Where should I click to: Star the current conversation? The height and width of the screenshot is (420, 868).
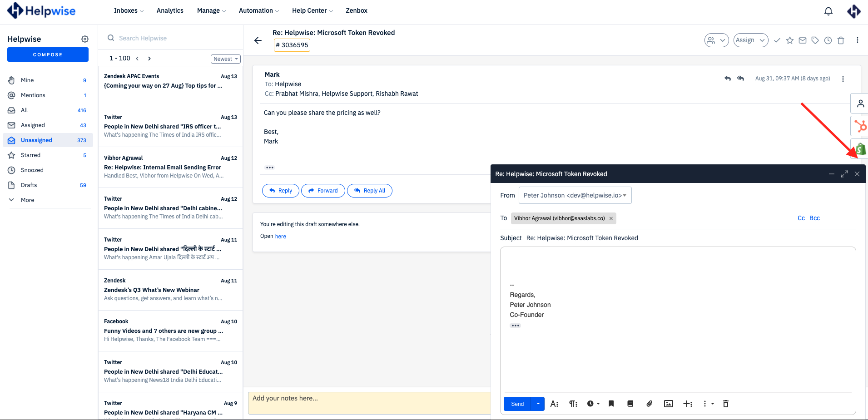789,40
